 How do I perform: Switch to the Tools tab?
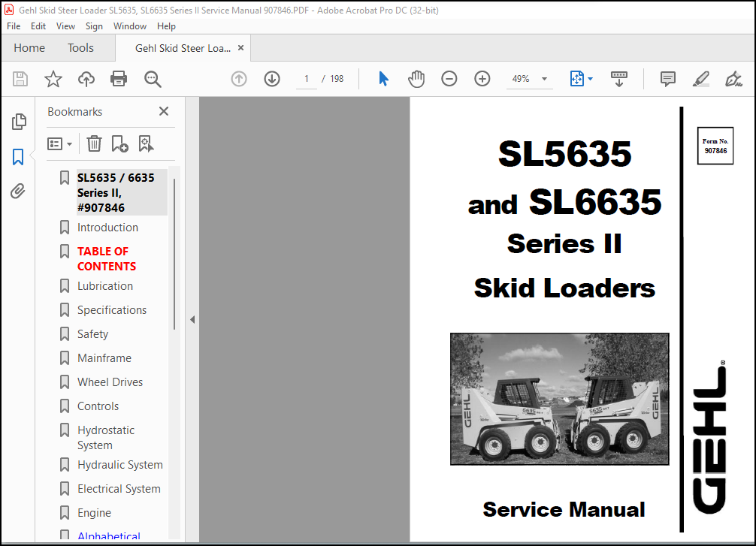tap(80, 48)
